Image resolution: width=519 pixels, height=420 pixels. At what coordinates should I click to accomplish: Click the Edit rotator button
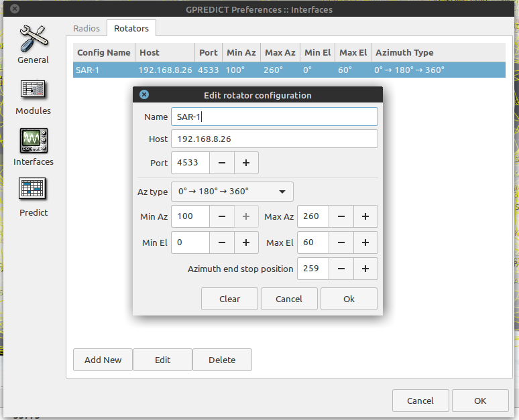[162, 360]
